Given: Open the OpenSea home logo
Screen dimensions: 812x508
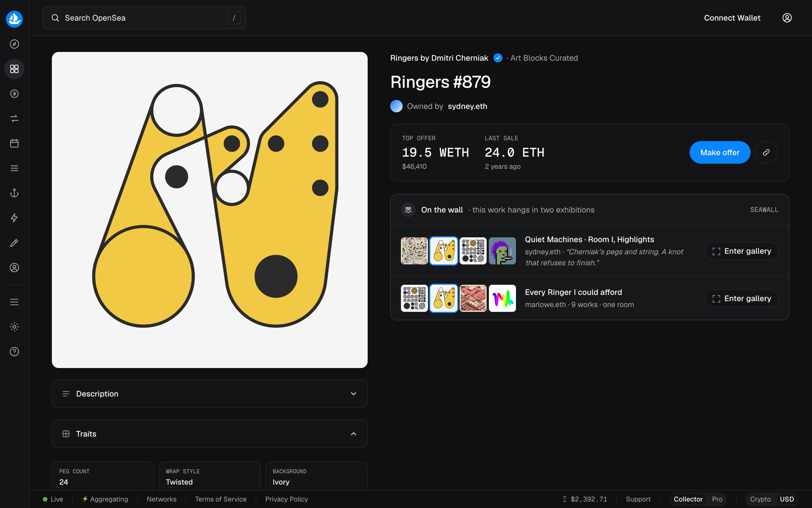Looking at the screenshot, I should (x=14, y=19).
